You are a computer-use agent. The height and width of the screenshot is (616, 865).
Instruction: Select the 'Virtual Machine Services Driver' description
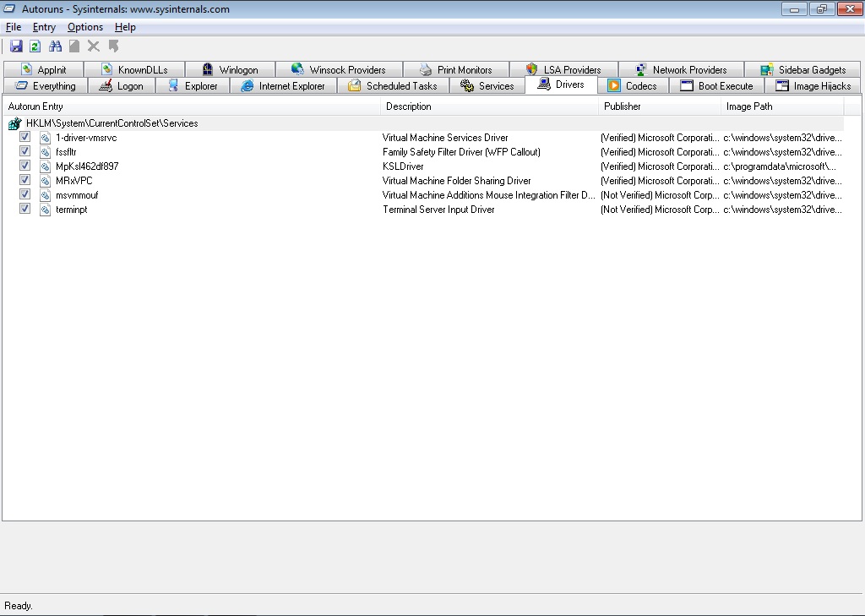[x=445, y=138]
